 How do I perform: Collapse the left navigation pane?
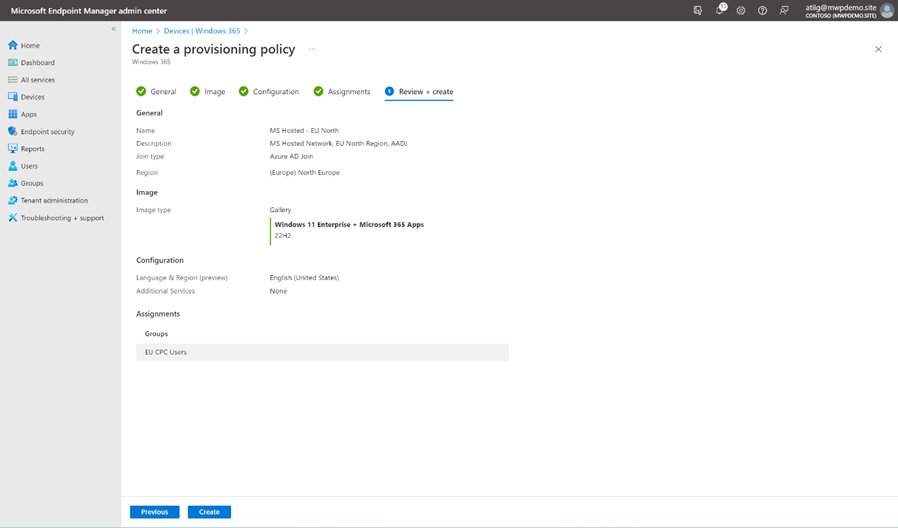click(113, 29)
